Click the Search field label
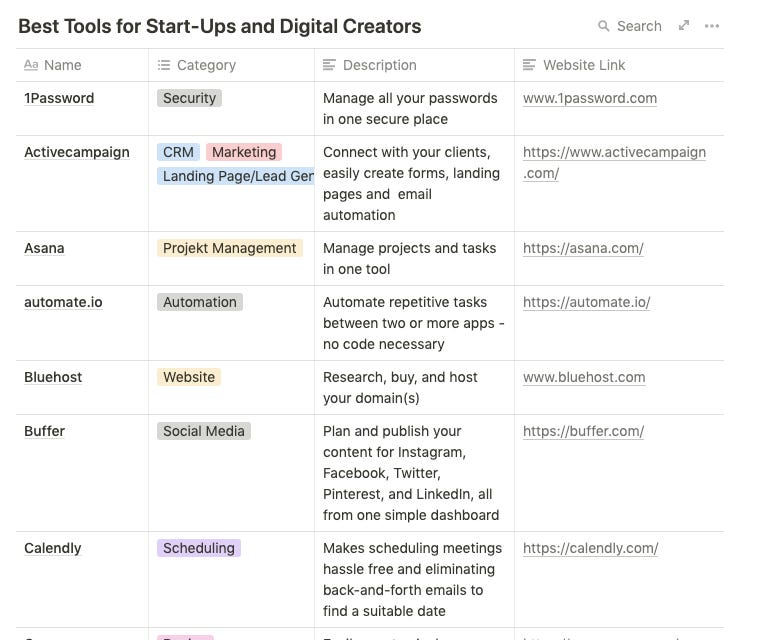772x640 pixels. (639, 26)
